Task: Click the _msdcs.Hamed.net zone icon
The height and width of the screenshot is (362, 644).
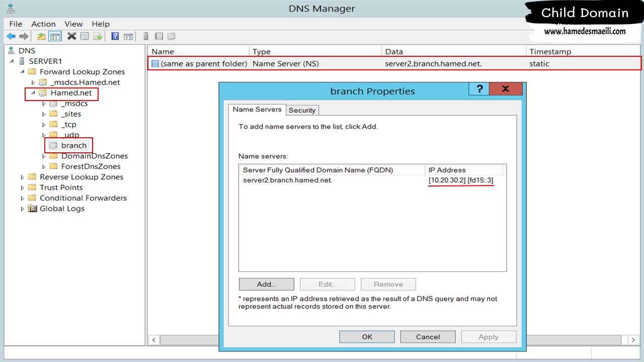Action: point(43,82)
